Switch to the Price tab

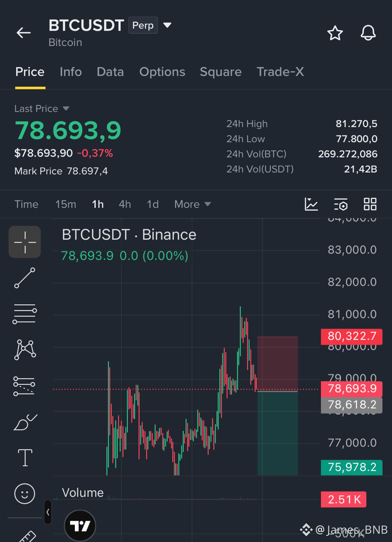coord(30,71)
